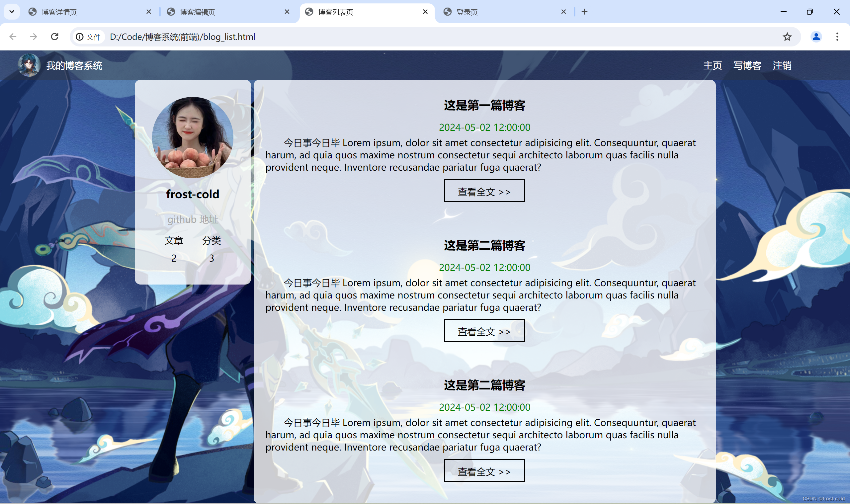The image size is (850, 504).
Task: Open 查看全文 for 这是第一篇博客
Action: tap(484, 191)
